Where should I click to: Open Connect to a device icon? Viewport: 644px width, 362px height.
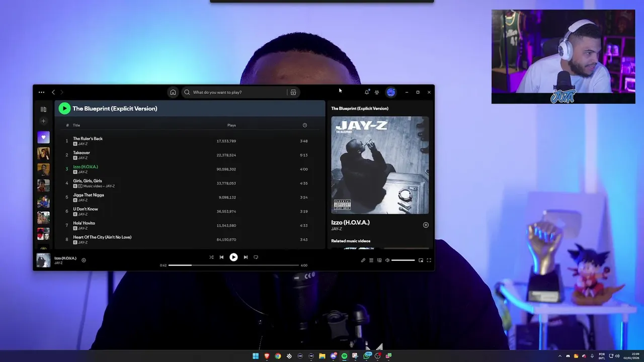tap(379, 260)
